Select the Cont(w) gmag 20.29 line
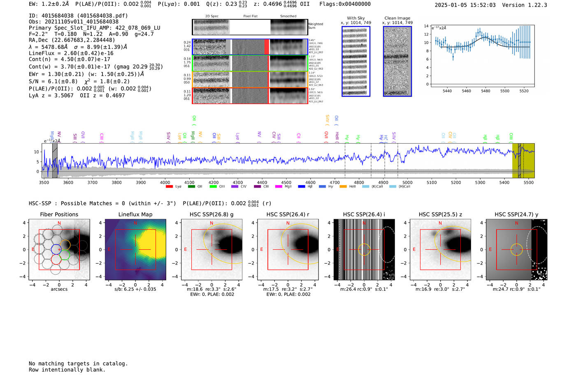576x392 pixels. pos(96,67)
